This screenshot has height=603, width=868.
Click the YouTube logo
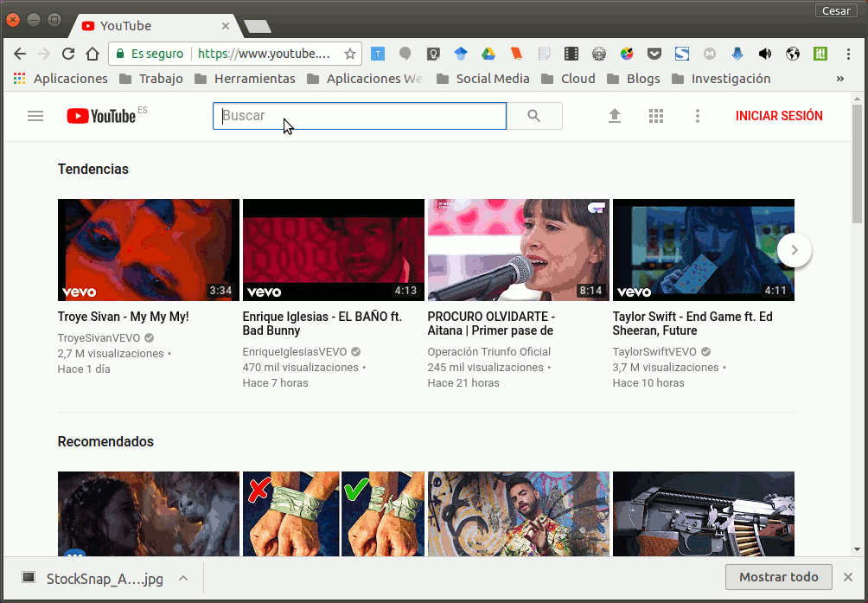[101, 116]
